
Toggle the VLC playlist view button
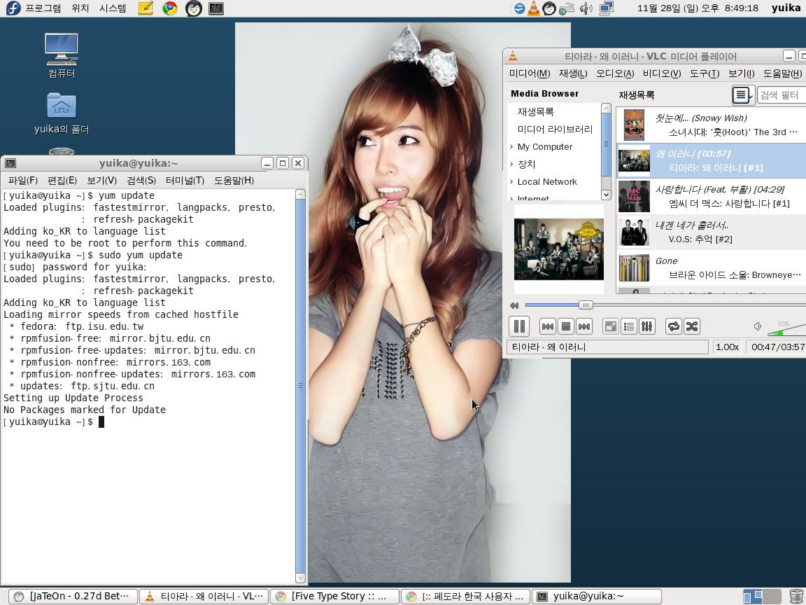point(629,326)
